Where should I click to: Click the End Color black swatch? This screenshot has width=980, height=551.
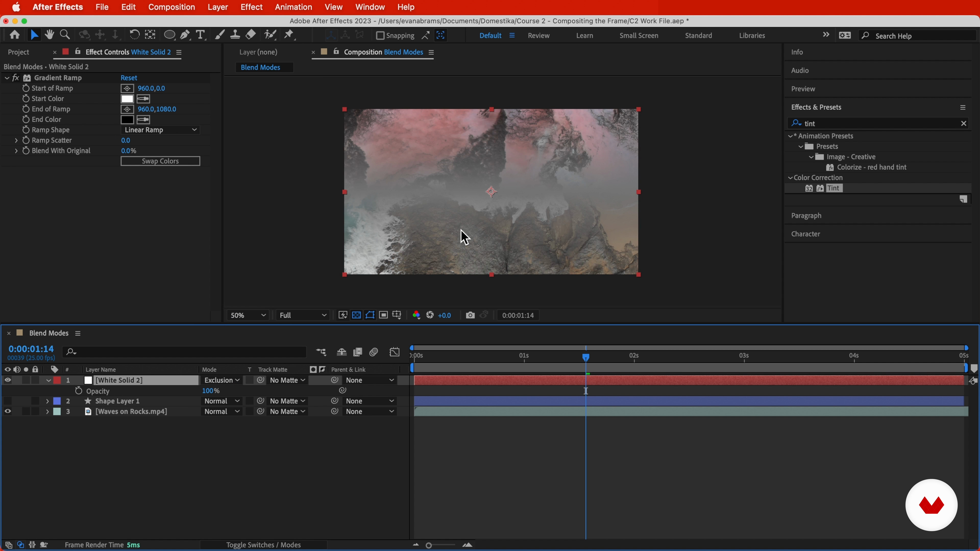click(127, 120)
